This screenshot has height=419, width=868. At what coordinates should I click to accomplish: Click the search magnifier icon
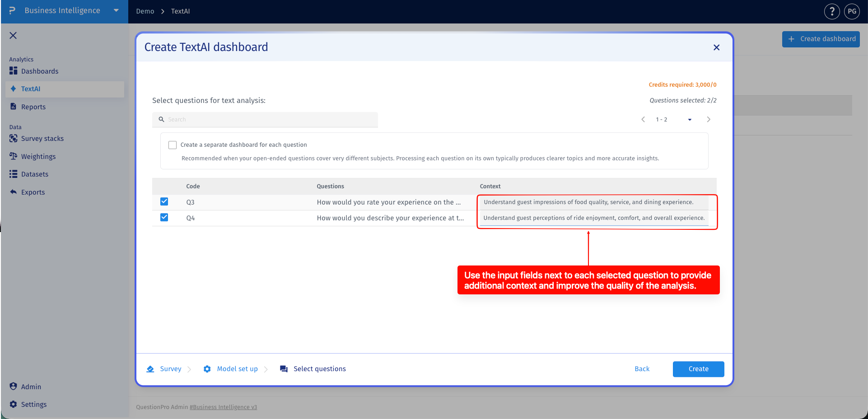click(x=161, y=120)
